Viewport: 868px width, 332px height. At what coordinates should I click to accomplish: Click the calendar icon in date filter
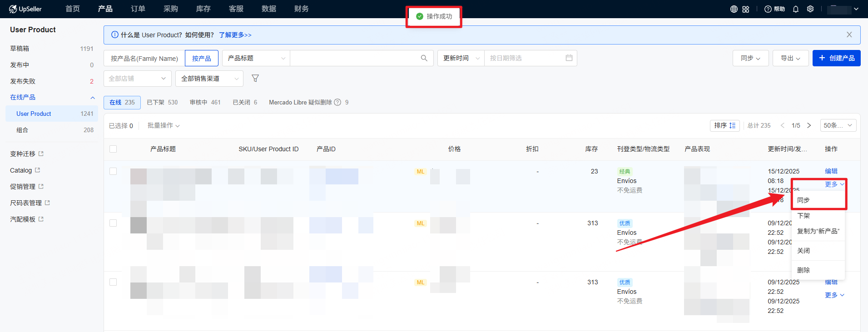569,58
